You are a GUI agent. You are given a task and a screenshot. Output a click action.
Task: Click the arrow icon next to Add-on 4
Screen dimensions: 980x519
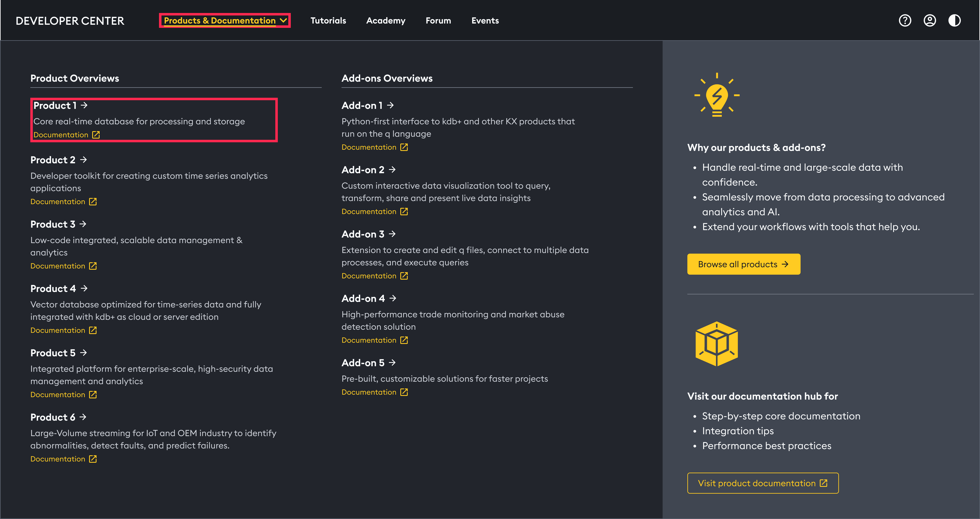(393, 299)
